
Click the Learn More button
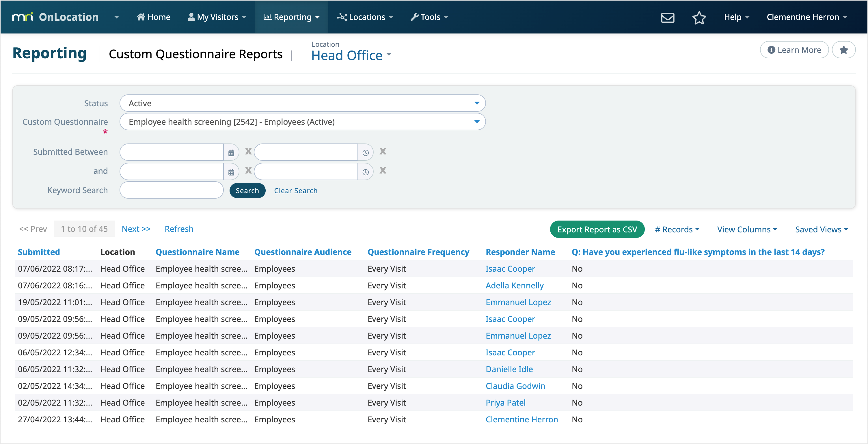click(x=794, y=50)
